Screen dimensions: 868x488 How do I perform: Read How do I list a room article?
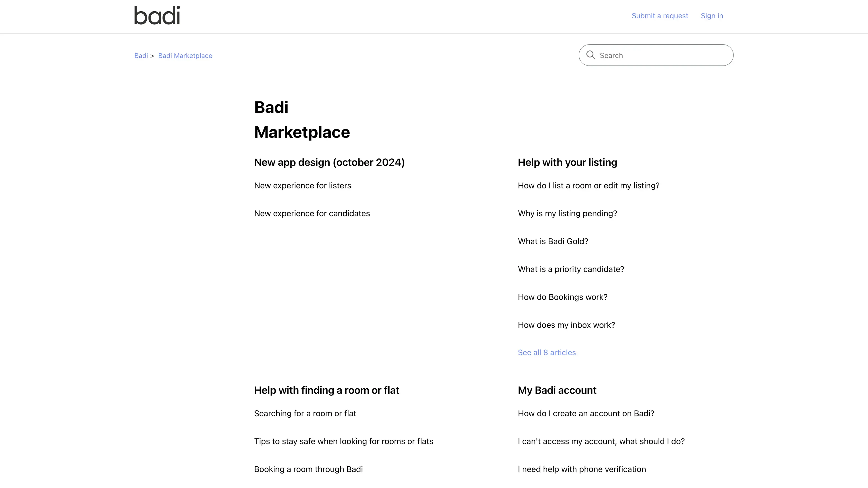588,185
